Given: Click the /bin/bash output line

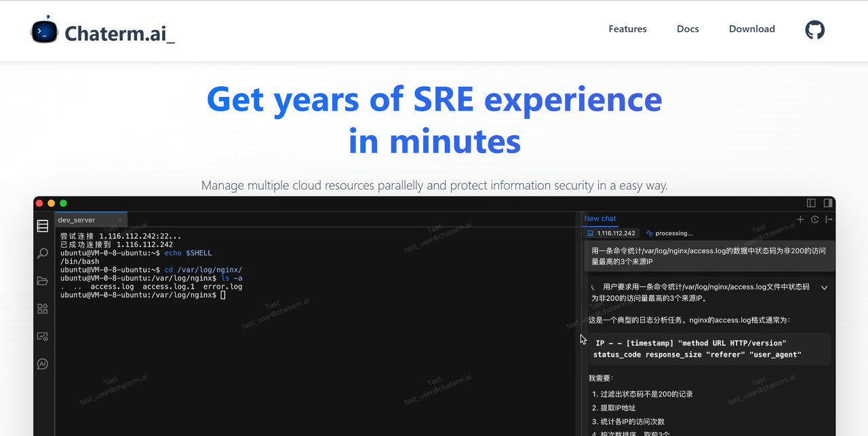Looking at the screenshot, I should click(79, 261).
